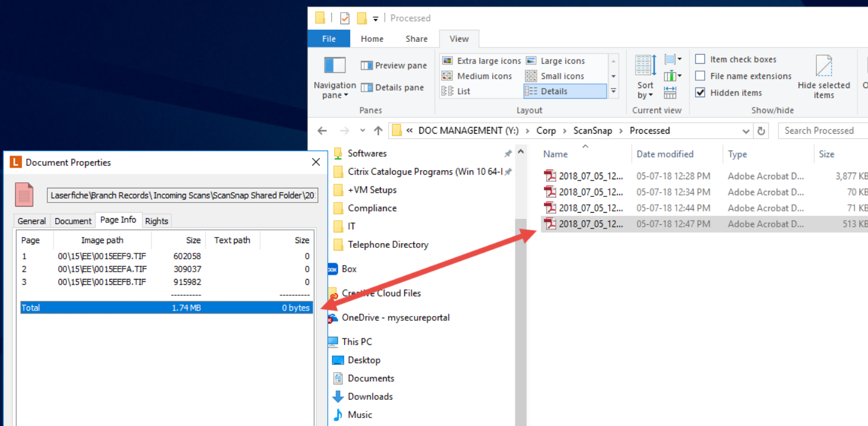Open the Compliance folder
The width and height of the screenshot is (868, 426).
pos(372,208)
